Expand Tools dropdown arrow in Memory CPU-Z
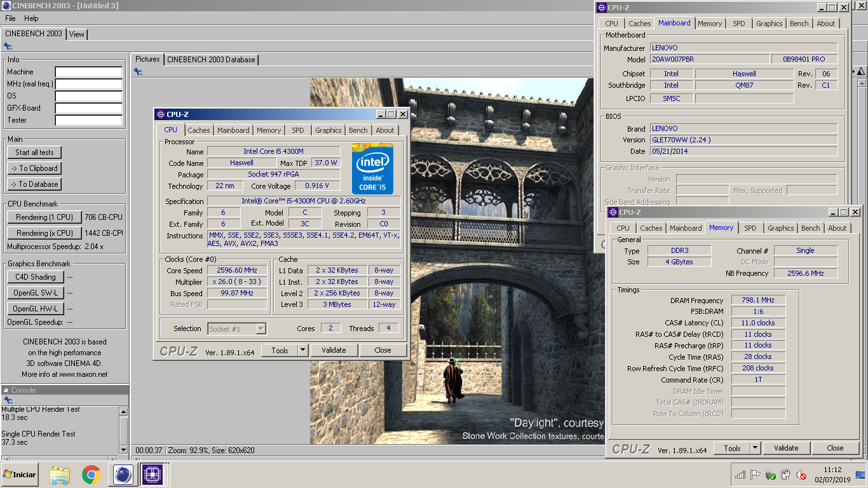Viewport: 868px width, 488px height. (x=756, y=448)
